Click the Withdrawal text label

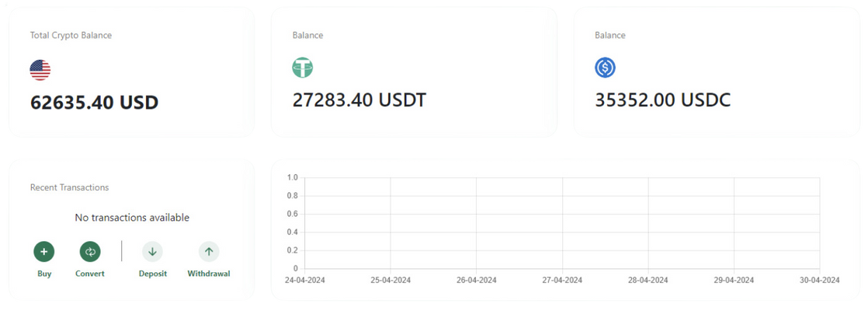tap(209, 274)
